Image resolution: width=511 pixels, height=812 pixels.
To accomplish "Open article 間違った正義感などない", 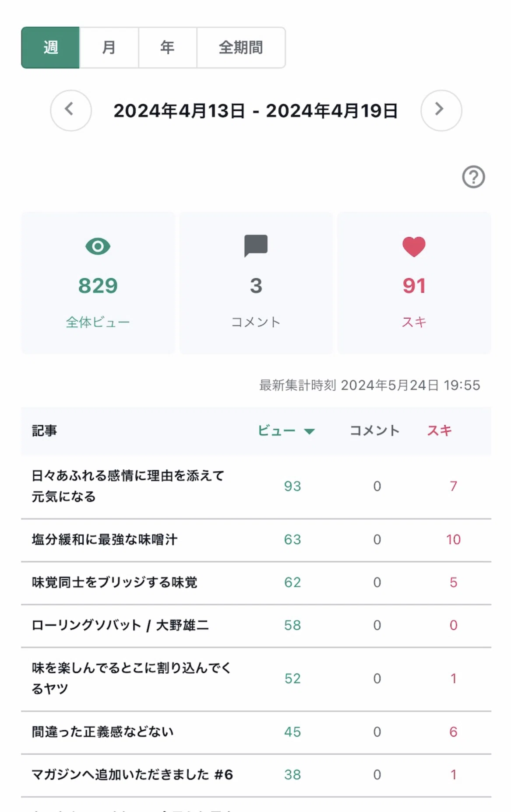I will tap(102, 732).
